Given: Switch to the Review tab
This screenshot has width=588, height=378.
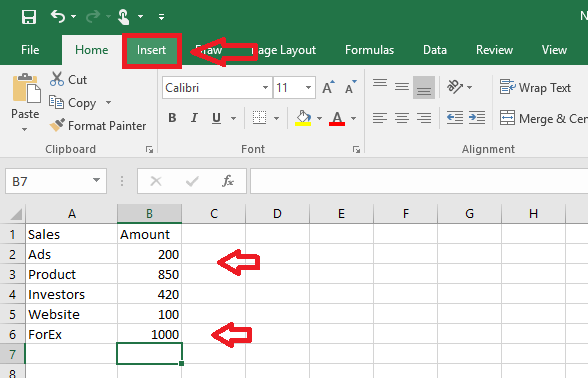Looking at the screenshot, I should tap(494, 50).
